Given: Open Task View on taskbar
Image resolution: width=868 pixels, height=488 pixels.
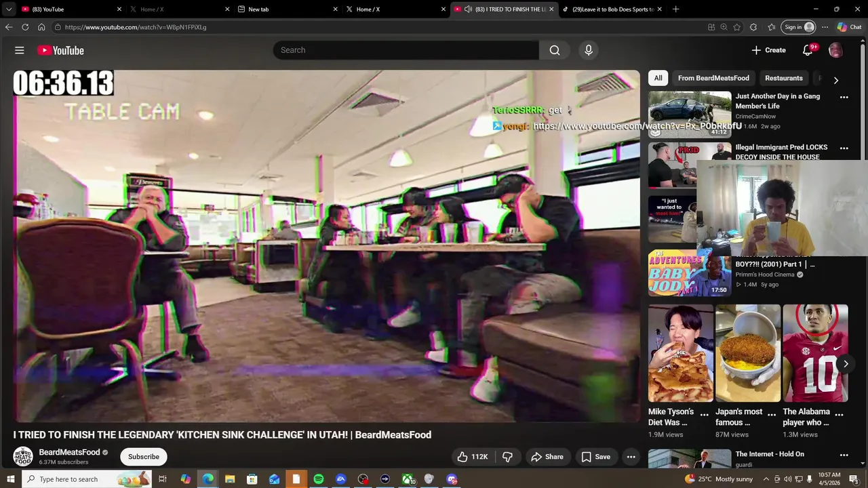Looking at the screenshot, I should tap(163, 479).
